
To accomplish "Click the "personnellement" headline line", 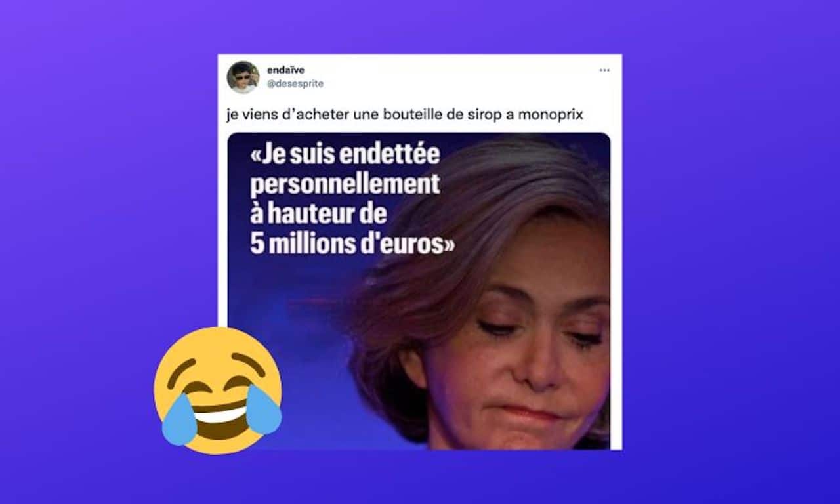I will (x=345, y=185).
